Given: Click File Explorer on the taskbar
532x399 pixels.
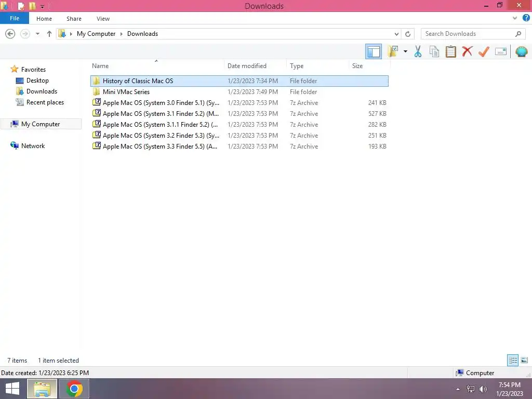Looking at the screenshot, I should point(42,389).
